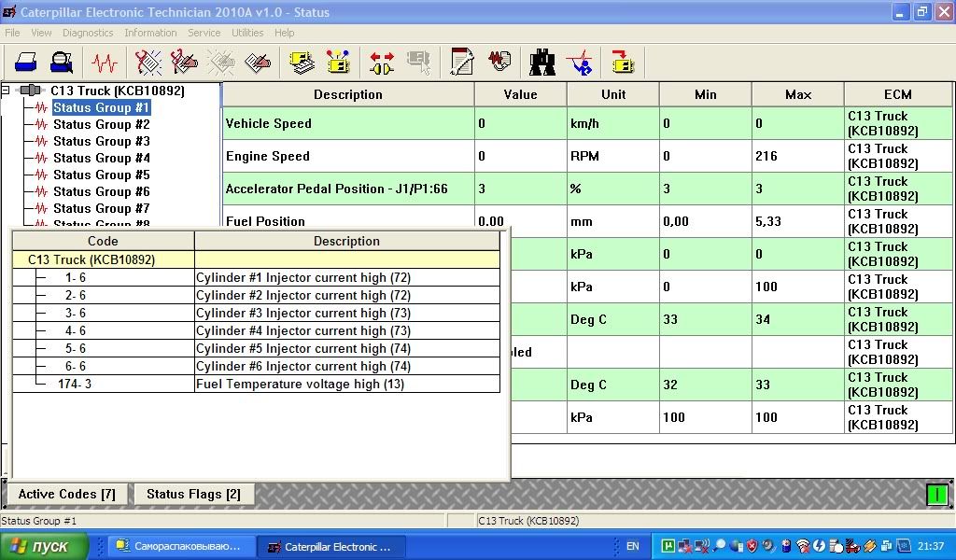Click the grayed-out Active Events toolbar icon
The width and height of the screenshot is (956, 560).
221,63
